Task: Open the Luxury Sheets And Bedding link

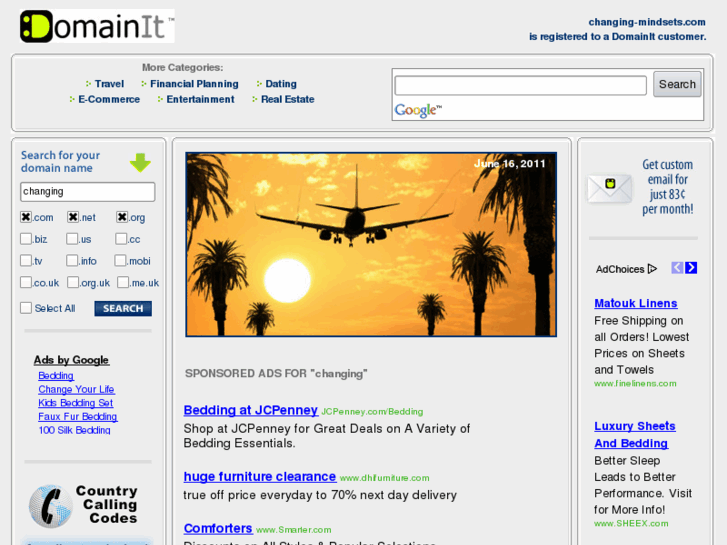Action: click(x=635, y=435)
